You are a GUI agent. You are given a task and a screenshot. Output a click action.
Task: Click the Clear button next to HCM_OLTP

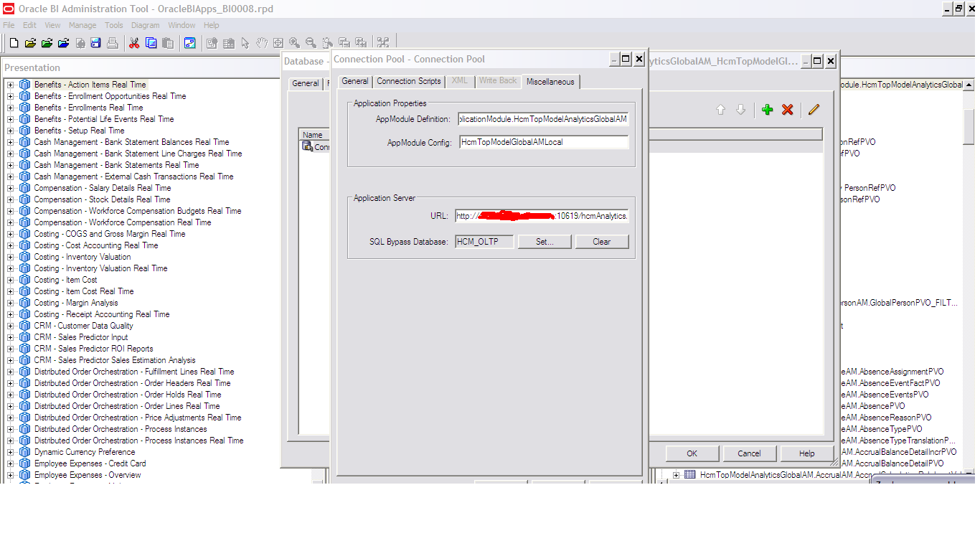pyautogui.click(x=601, y=241)
